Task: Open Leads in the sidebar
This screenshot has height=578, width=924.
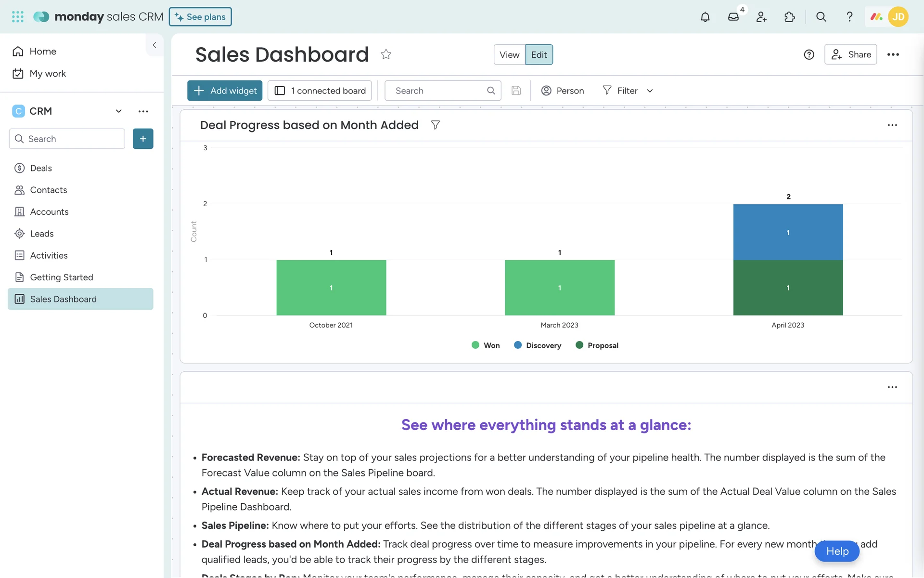Action: pos(42,234)
